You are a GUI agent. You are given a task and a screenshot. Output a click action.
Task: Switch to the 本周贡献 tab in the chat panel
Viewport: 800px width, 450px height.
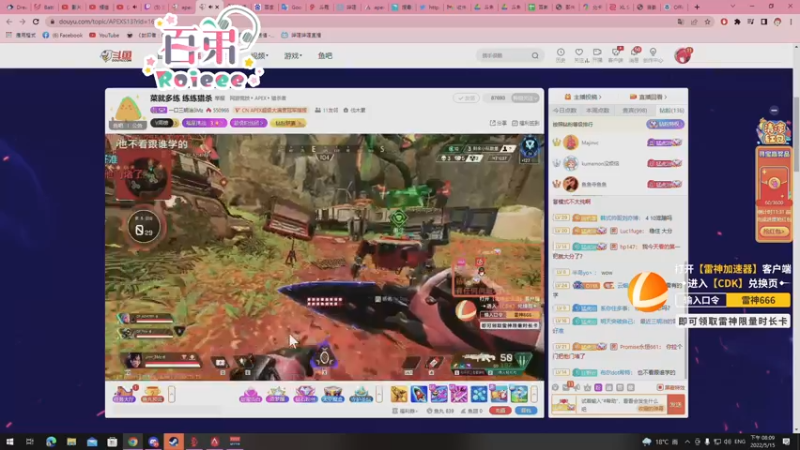597,111
